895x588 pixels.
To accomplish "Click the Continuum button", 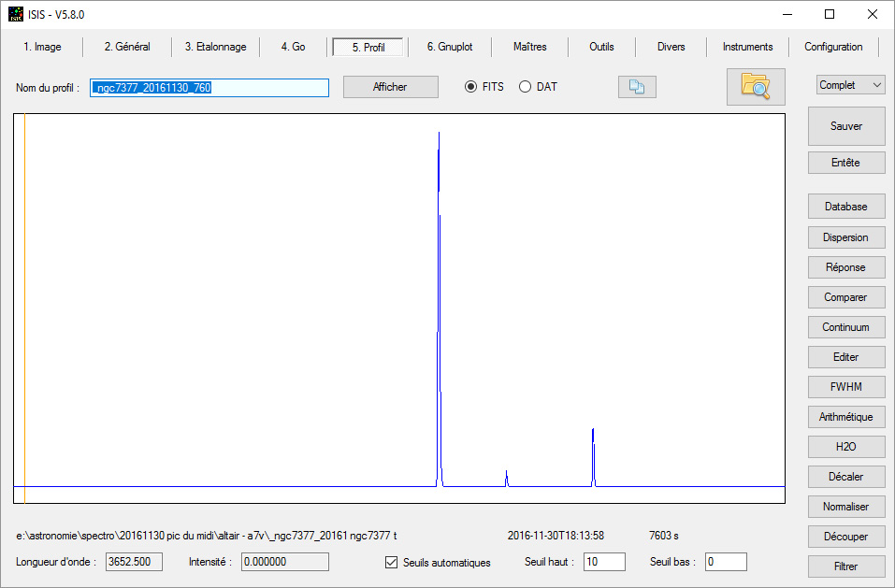I will tap(846, 327).
